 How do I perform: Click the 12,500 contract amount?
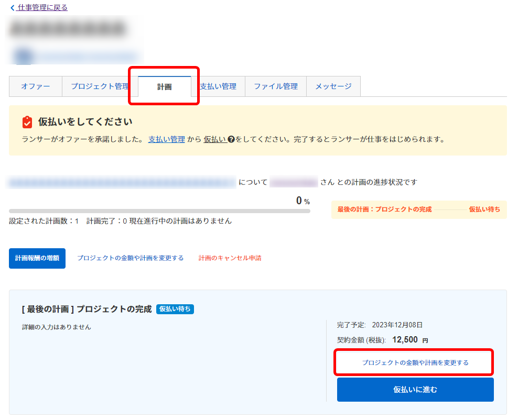click(x=405, y=339)
